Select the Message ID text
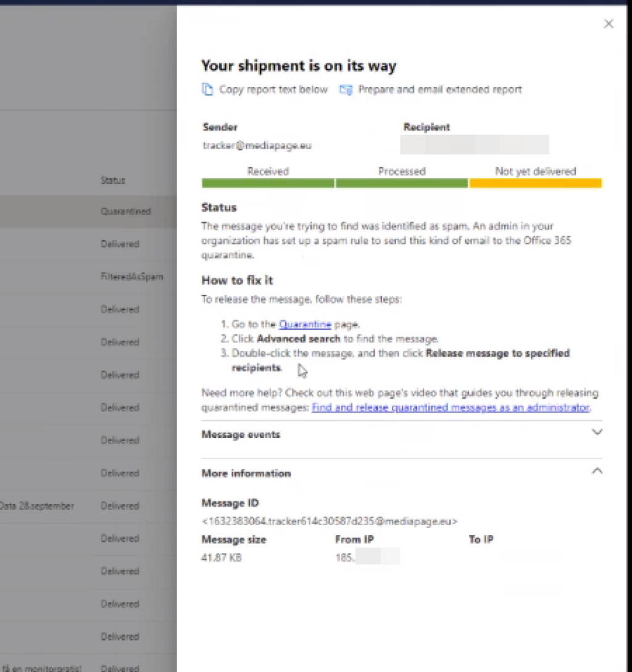The image size is (632, 672). coord(330,521)
